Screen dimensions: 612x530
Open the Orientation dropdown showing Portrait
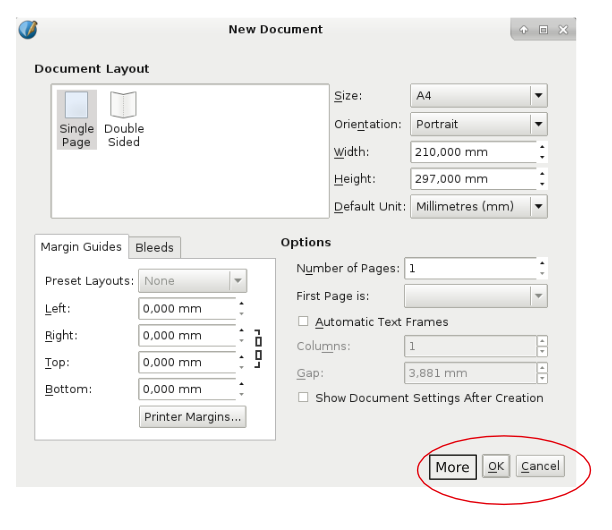tap(479, 124)
